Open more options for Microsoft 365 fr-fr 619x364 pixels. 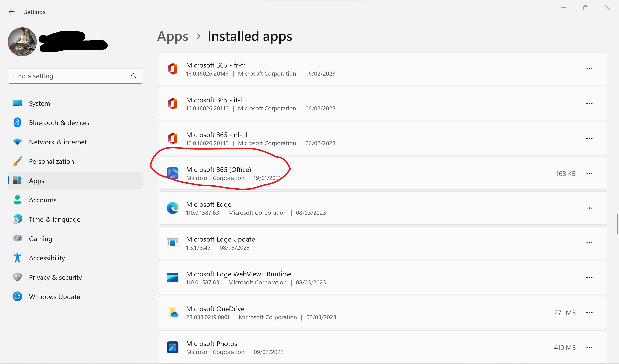point(589,69)
